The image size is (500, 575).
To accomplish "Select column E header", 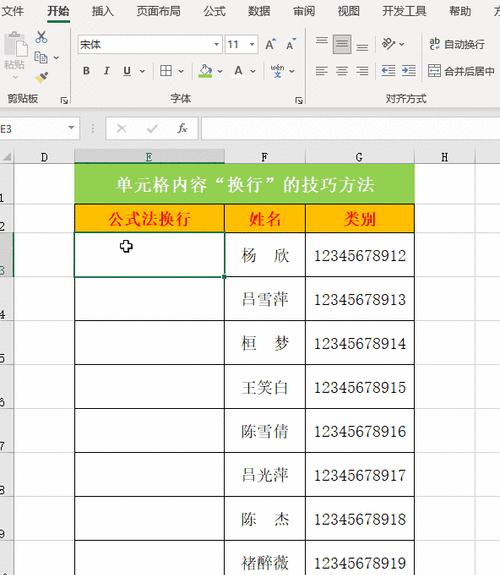I will tap(149, 157).
